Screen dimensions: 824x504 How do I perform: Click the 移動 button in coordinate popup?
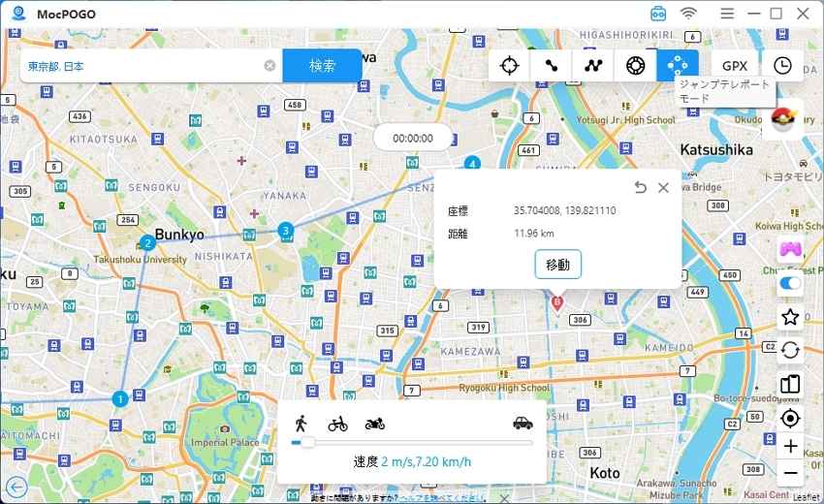tap(557, 264)
